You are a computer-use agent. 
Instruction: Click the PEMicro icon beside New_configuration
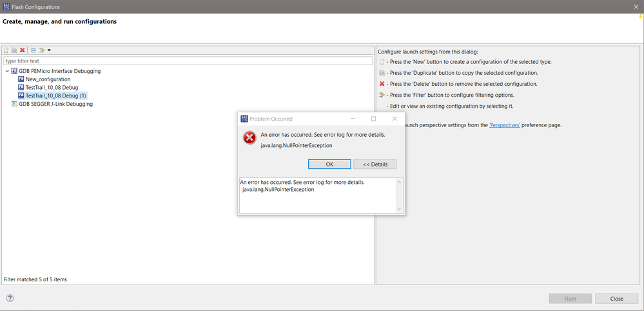tap(21, 79)
